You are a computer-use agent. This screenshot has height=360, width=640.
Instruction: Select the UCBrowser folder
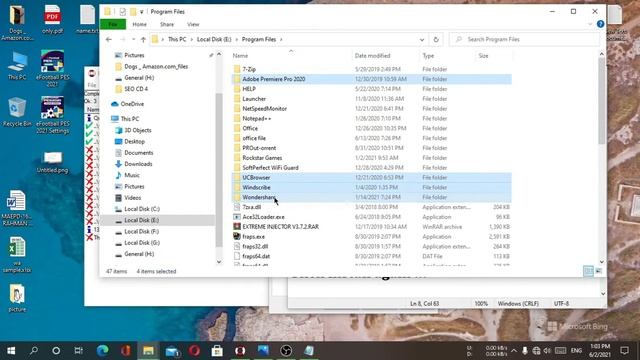371,178
